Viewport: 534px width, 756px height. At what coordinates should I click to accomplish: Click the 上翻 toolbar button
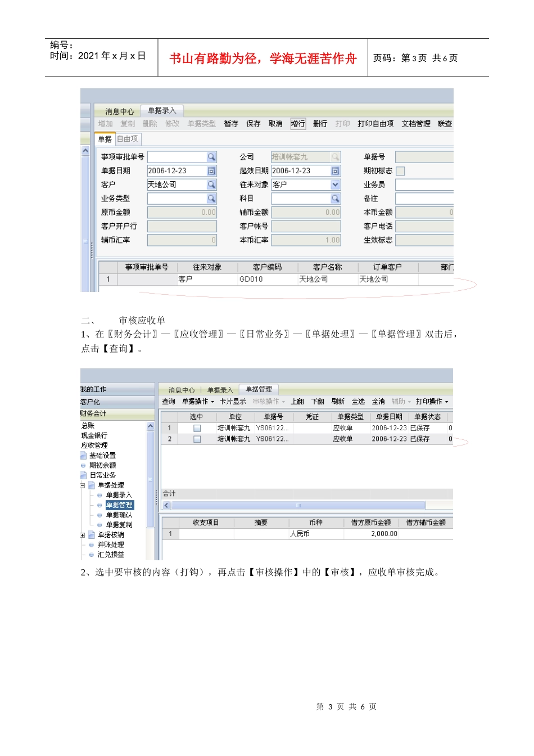[297, 402]
